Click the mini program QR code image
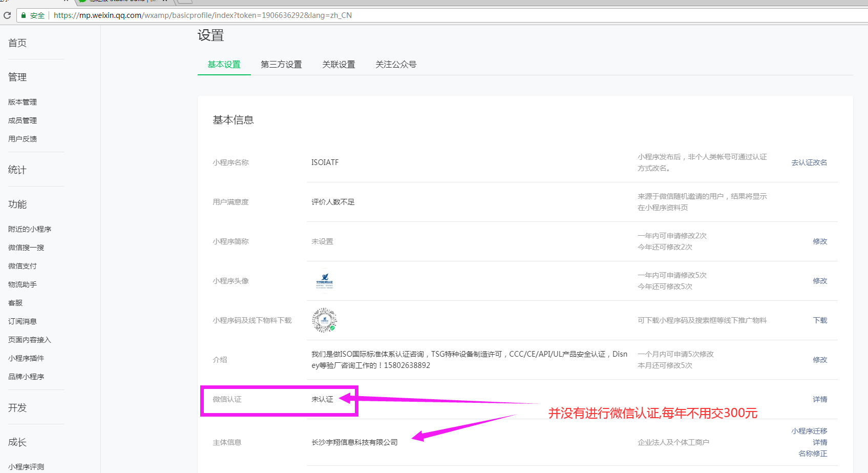The height and width of the screenshot is (473, 868). coord(324,320)
